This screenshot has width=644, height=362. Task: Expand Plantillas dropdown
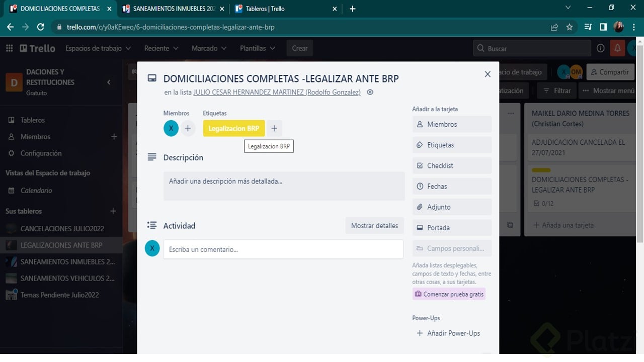tap(258, 48)
